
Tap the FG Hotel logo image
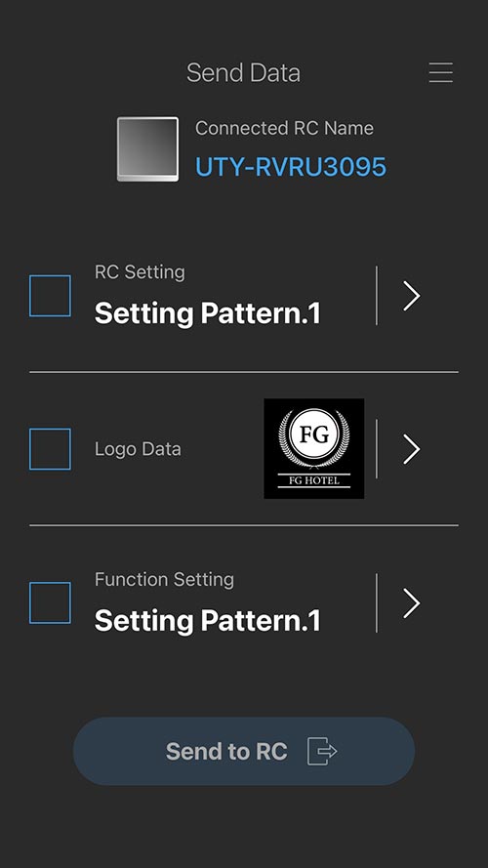[x=313, y=448]
